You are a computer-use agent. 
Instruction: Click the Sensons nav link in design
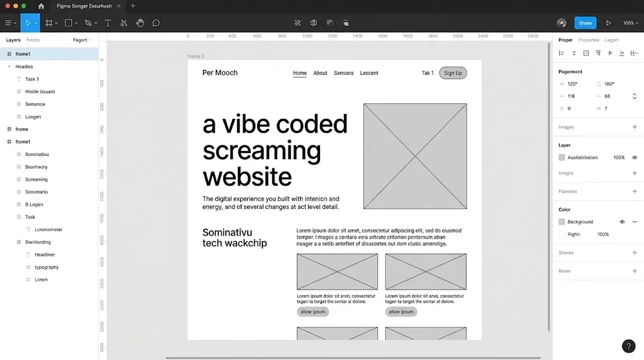(x=343, y=73)
